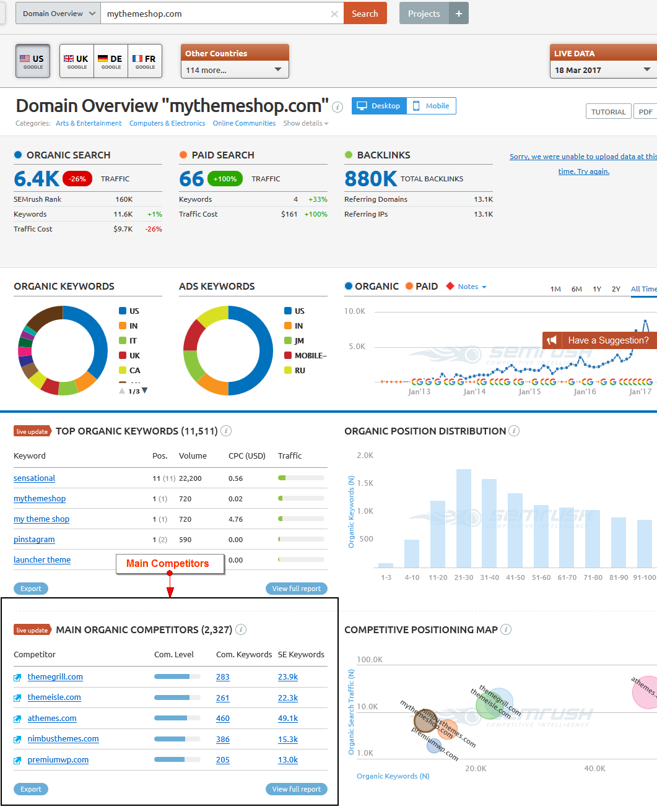Select the 1Y time range tab
657x812 pixels.
click(597, 289)
